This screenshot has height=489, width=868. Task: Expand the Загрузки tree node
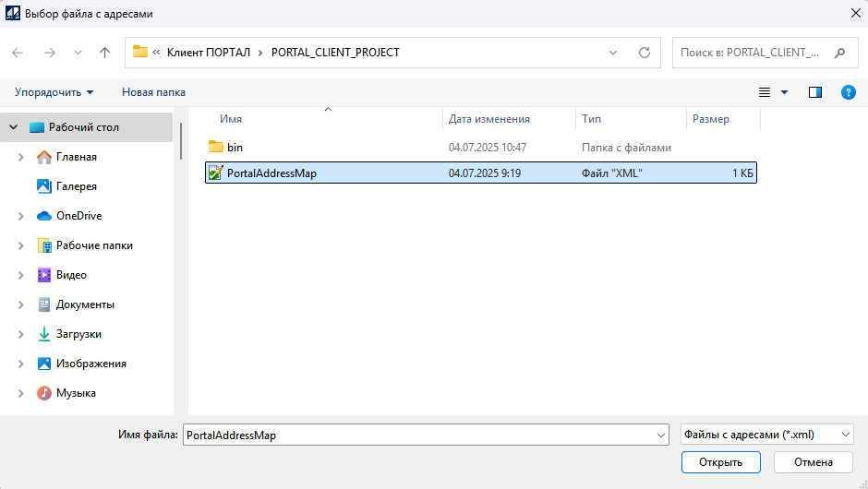tap(20, 334)
